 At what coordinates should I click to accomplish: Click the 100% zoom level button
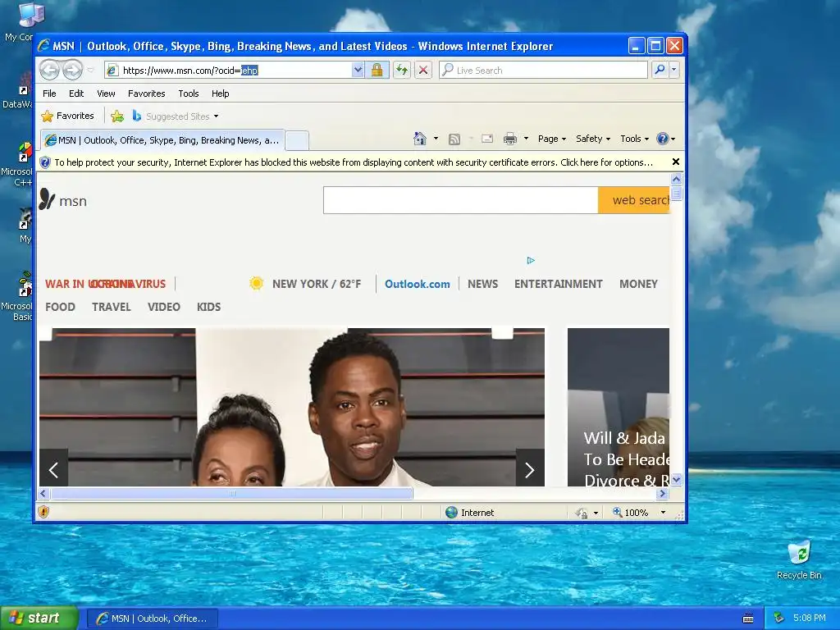[x=631, y=513]
